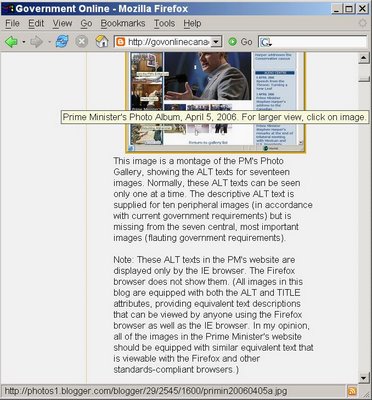Viewport: 372px width, 400px height.
Task: Click the Firefox throbber activity icon
Action: point(363,23)
